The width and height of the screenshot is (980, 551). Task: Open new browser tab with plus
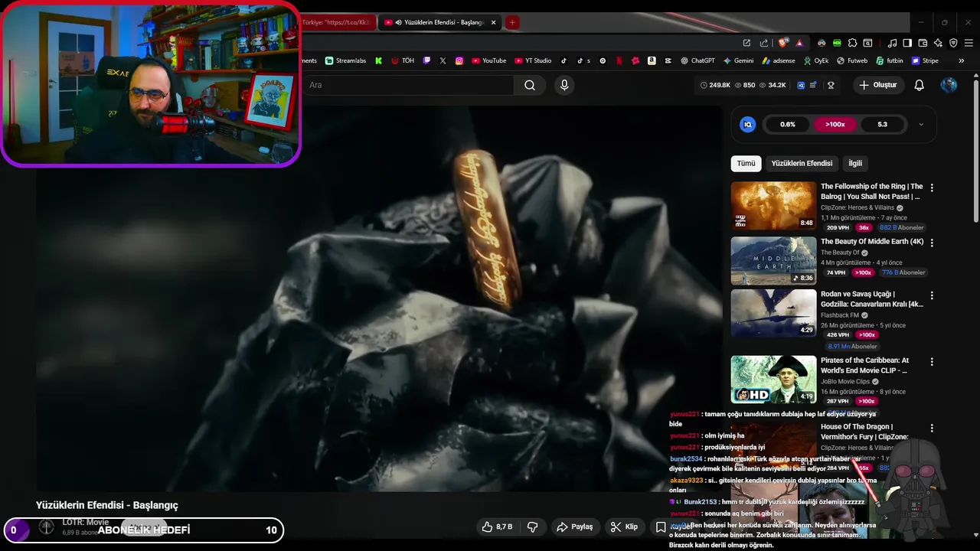pos(512,22)
